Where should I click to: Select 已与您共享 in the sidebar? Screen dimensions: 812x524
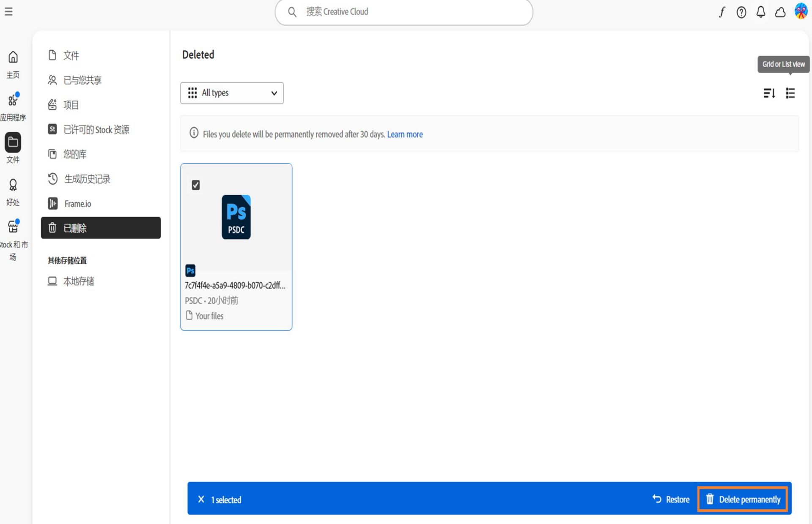coord(101,80)
